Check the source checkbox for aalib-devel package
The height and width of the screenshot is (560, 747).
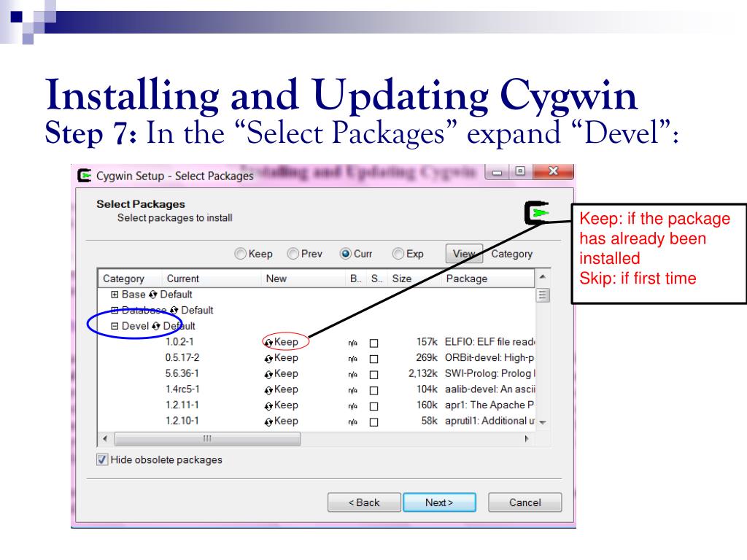point(374,390)
